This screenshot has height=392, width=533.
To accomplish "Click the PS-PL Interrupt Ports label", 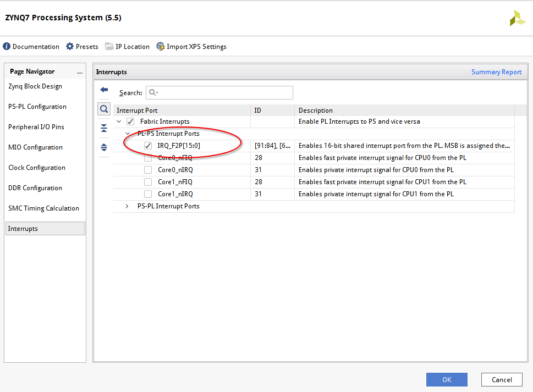I will (168, 206).
